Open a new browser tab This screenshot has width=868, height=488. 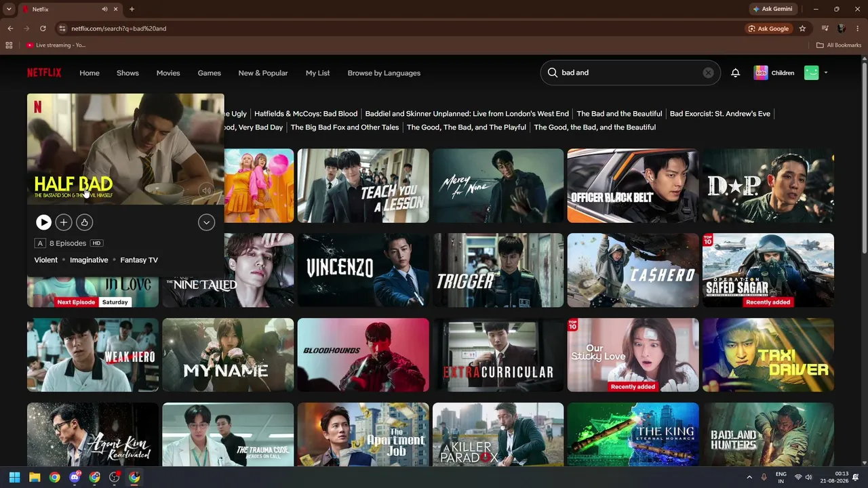(x=132, y=9)
